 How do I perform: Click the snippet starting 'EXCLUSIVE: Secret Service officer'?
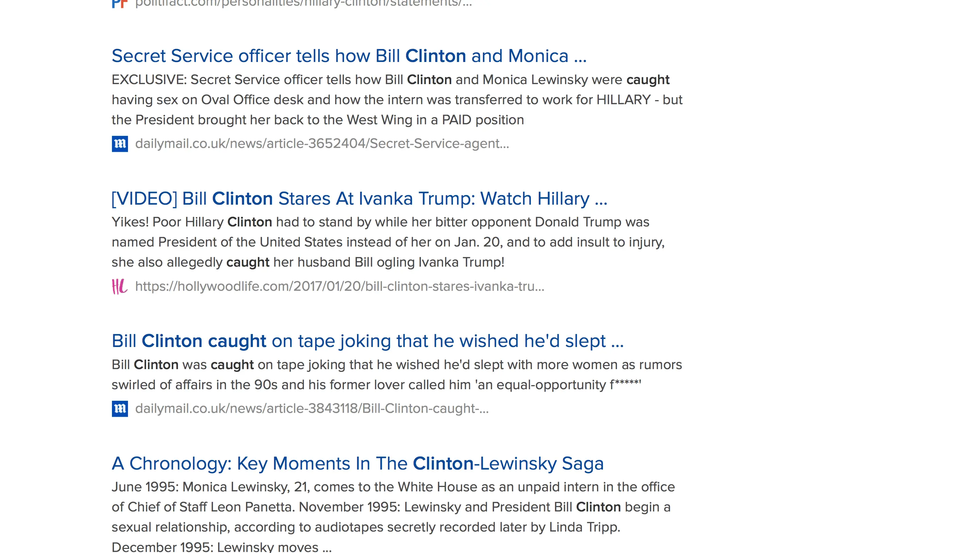point(396,100)
